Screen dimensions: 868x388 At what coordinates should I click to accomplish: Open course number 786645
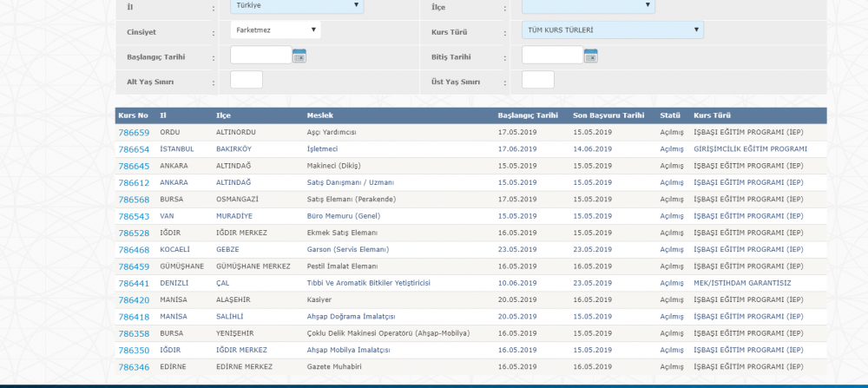134,166
